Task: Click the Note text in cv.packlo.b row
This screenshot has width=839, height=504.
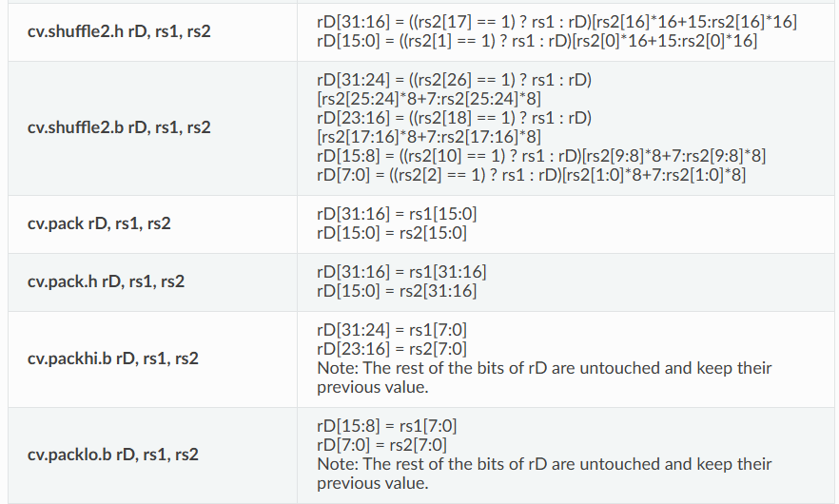Action: 544,474
